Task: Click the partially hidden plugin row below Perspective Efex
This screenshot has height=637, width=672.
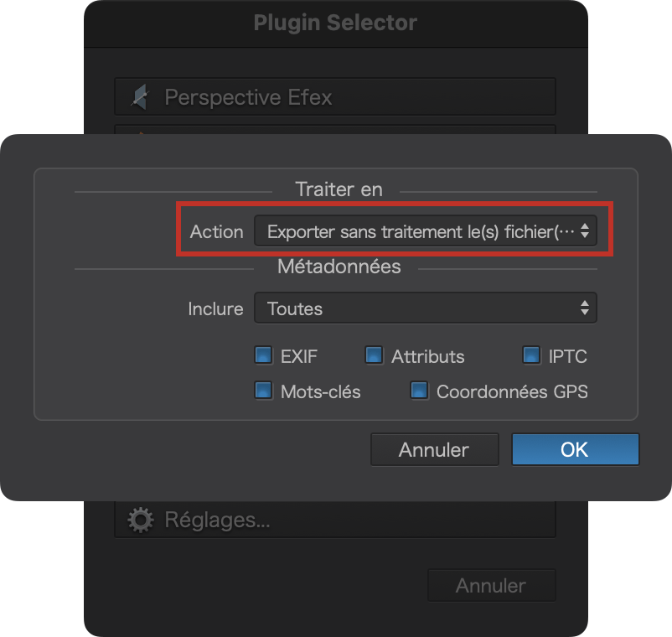Action: [x=335, y=129]
